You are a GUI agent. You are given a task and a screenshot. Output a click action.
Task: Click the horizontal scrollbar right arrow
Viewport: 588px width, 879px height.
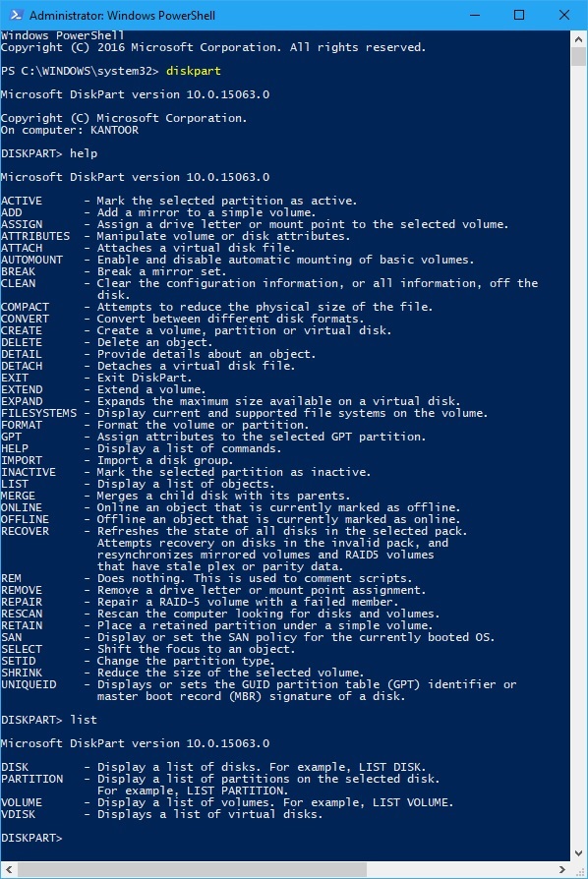pyautogui.click(x=562, y=869)
